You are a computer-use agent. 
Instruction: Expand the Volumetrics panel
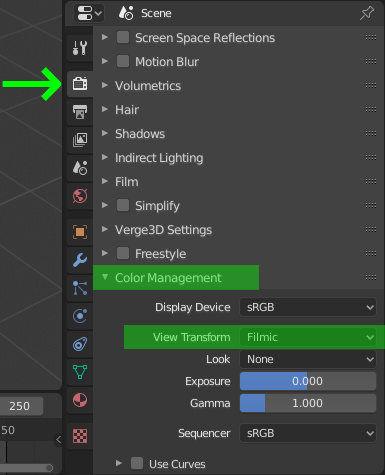pos(148,86)
